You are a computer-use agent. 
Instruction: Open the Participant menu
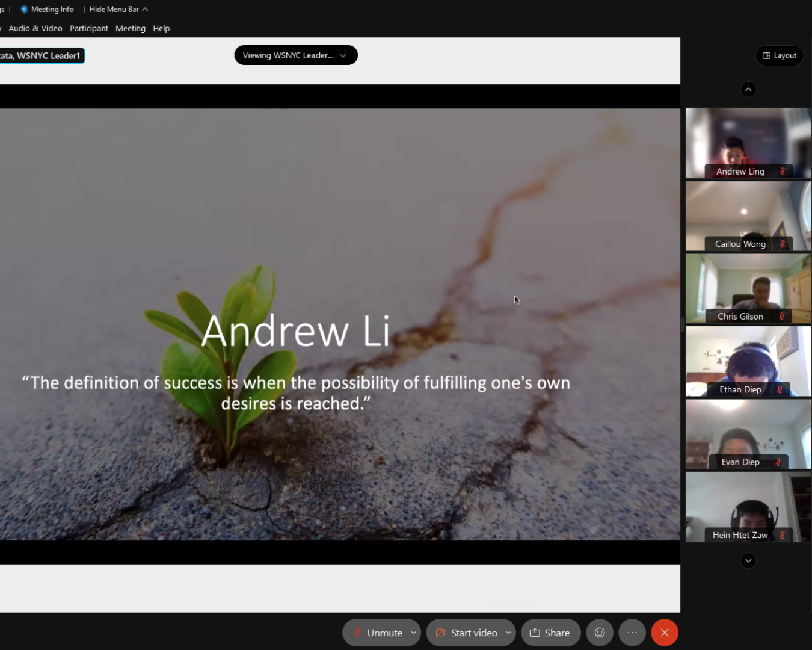[89, 28]
